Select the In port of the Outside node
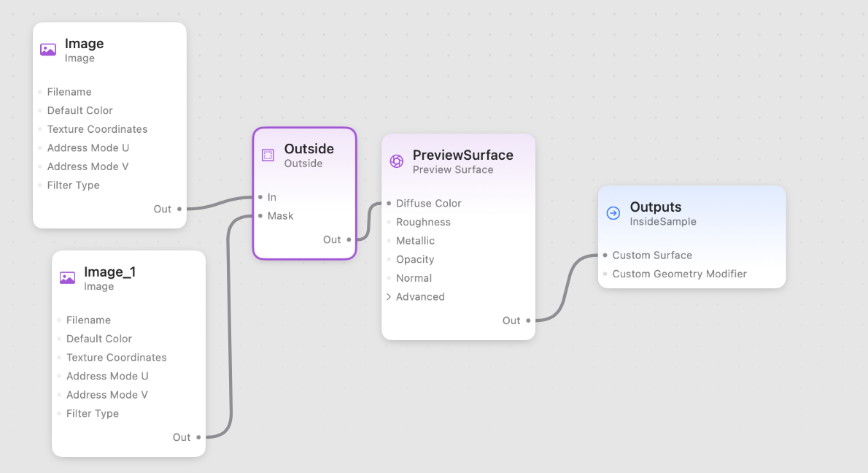The height and width of the screenshot is (473, 868). tap(261, 197)
